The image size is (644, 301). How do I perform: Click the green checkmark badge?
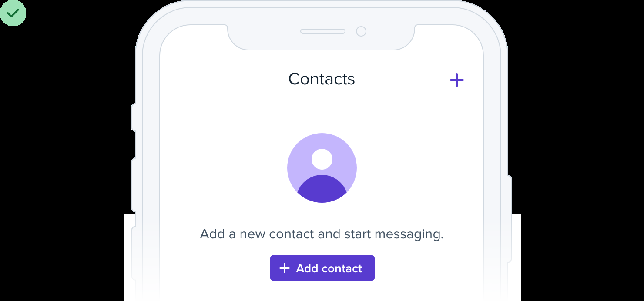tap(13, 13)
